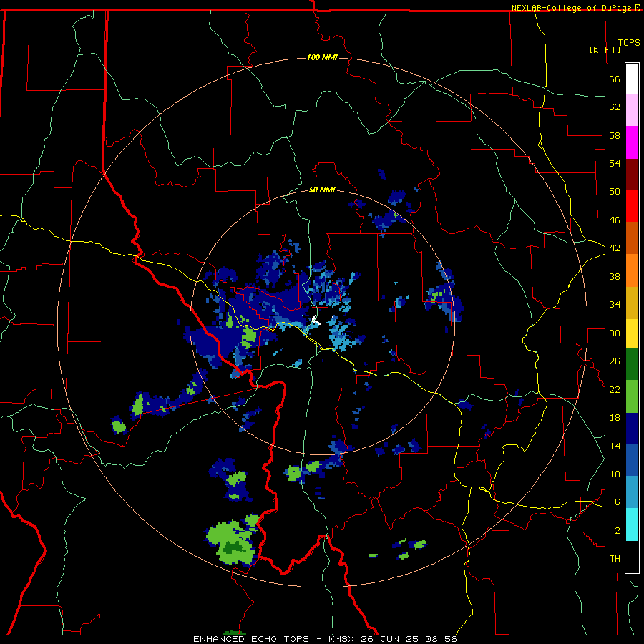Click the cyan legend swatch

tap(632, 525)
